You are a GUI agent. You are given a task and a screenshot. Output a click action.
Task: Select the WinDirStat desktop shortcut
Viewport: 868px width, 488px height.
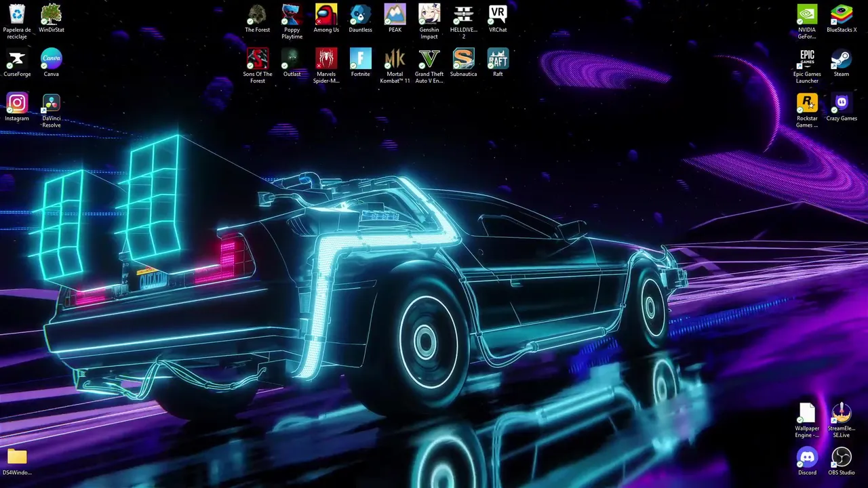pos(52,14)
